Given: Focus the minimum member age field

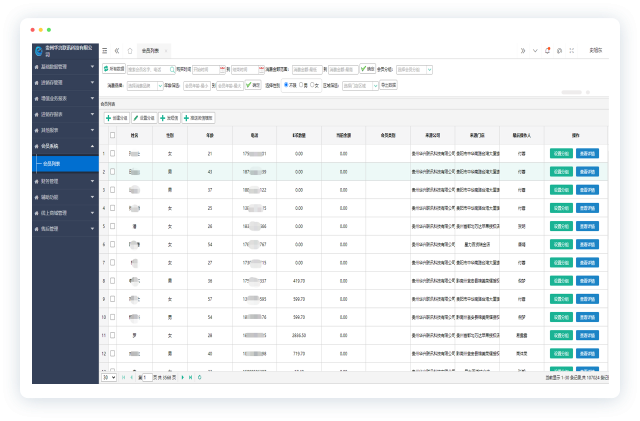Looking at the screenshot, I should pos(197,86).
